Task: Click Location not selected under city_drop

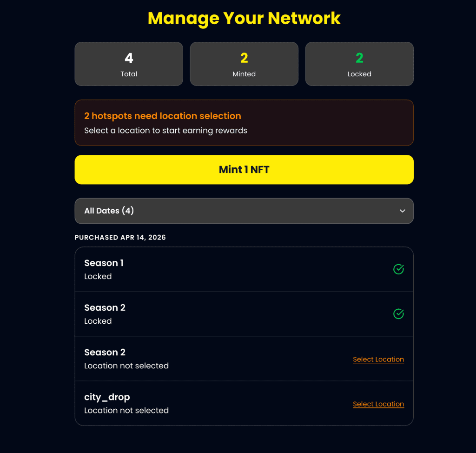Action: (126, 411)
